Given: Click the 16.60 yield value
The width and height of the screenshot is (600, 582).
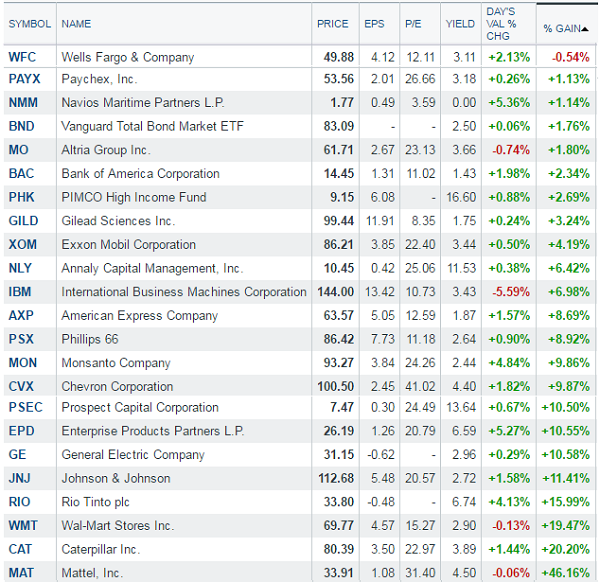Looking at the screenshot, I should [461, 197].
